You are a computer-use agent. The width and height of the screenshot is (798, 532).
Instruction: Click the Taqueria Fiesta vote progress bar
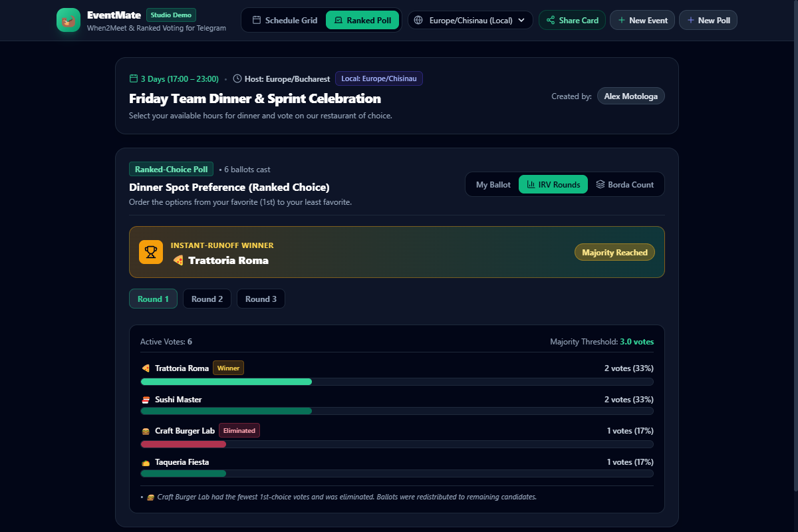pos(397,473)
